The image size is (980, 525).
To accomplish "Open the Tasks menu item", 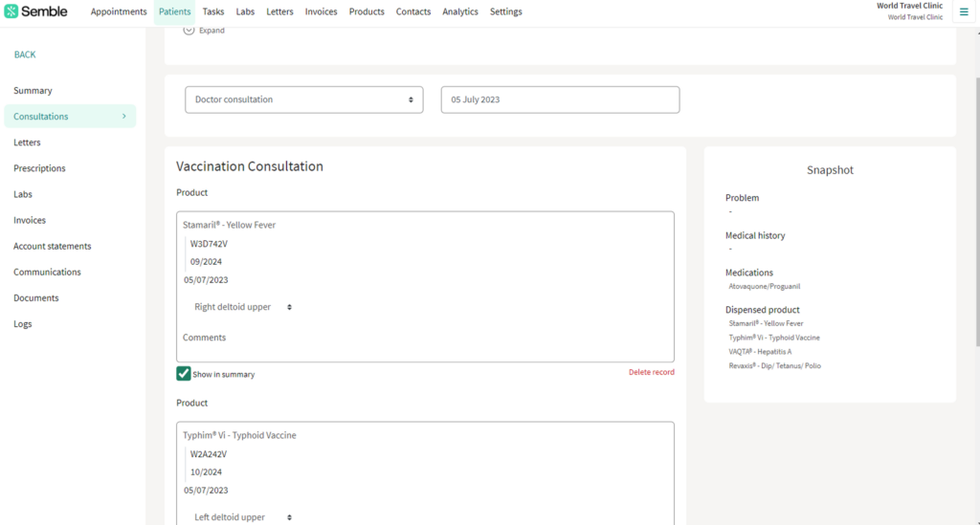I will coord(213,11).
